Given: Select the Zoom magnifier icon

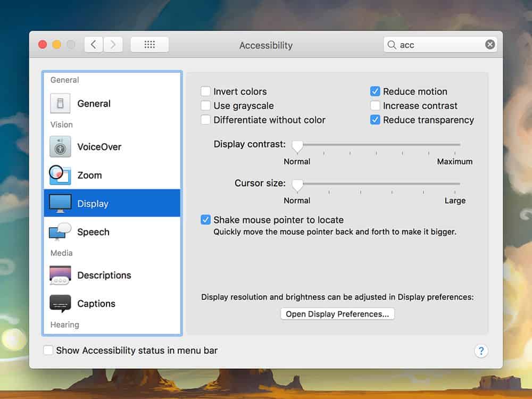Looking at the screenshot, I should (x=60, y=175).
